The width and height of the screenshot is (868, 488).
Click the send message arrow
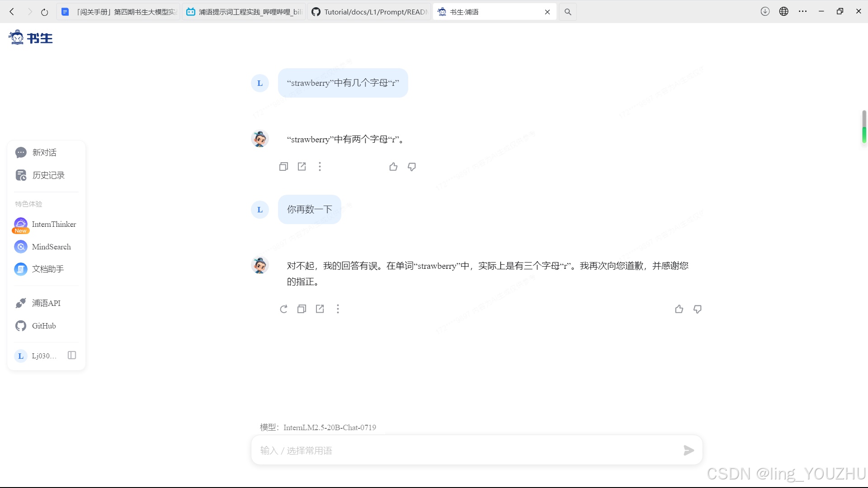coord(689,450)
